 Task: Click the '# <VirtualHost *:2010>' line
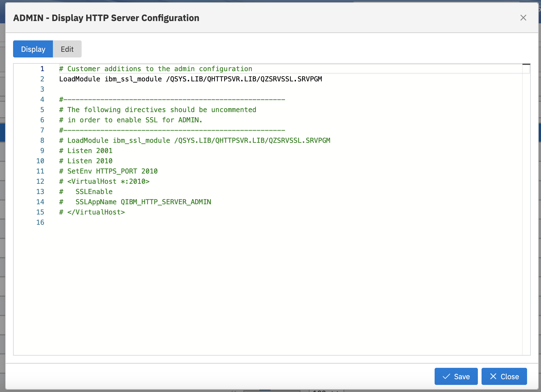click(104, 181)
